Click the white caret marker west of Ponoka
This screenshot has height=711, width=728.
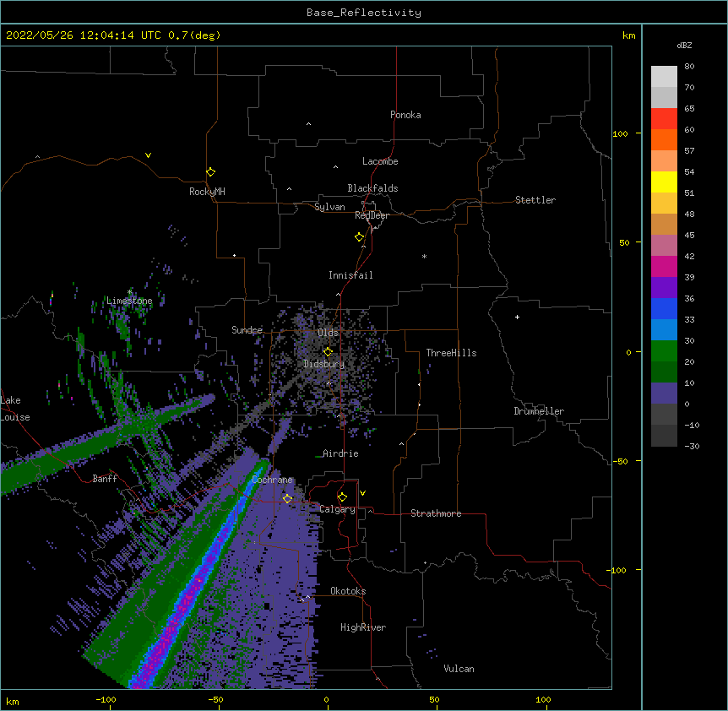(309, 124)
